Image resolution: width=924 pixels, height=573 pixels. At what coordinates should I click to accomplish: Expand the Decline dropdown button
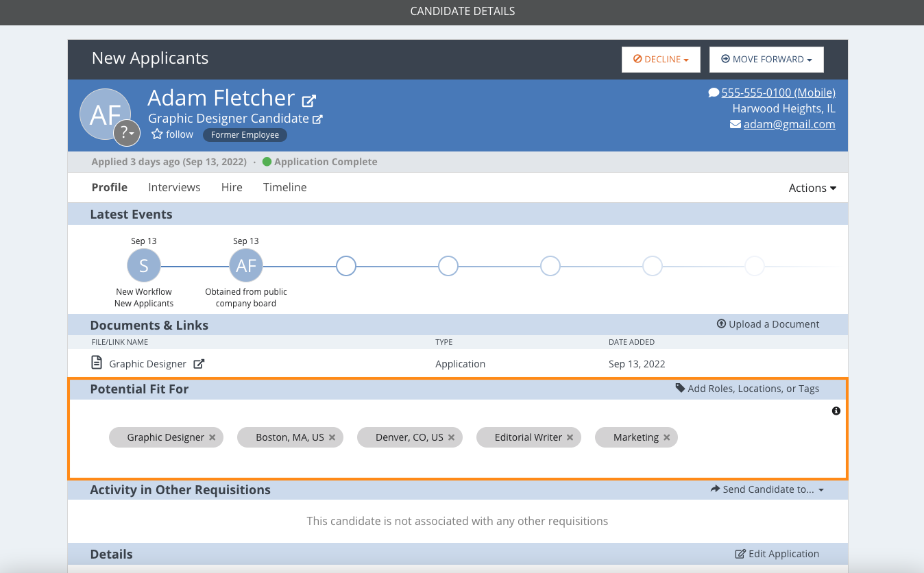[661, 60]
